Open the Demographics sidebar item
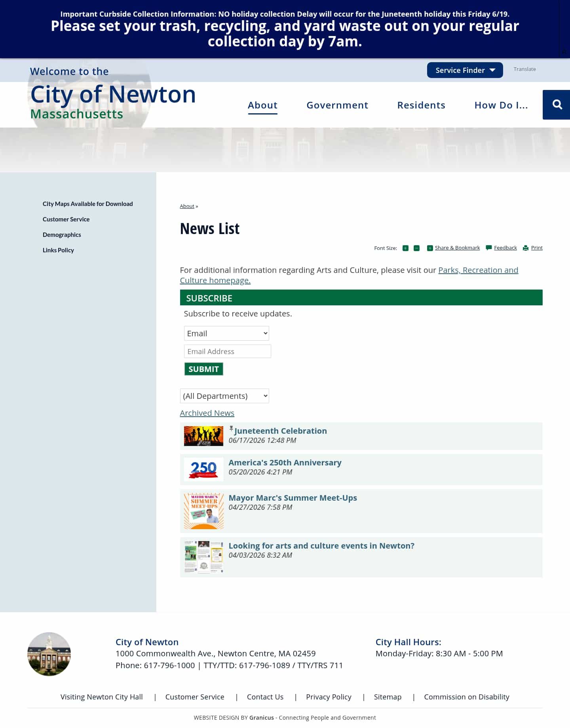This screenshot has width=570, height=728. [x=62, y=234]
